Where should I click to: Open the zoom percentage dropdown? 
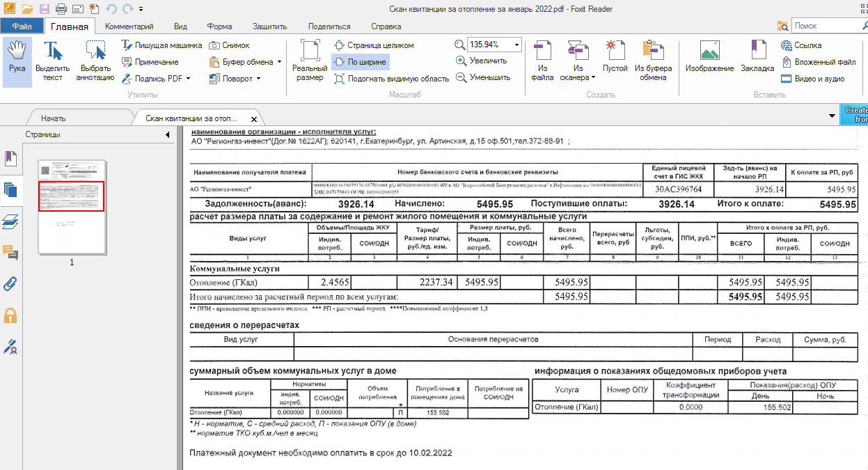[516, 45]
